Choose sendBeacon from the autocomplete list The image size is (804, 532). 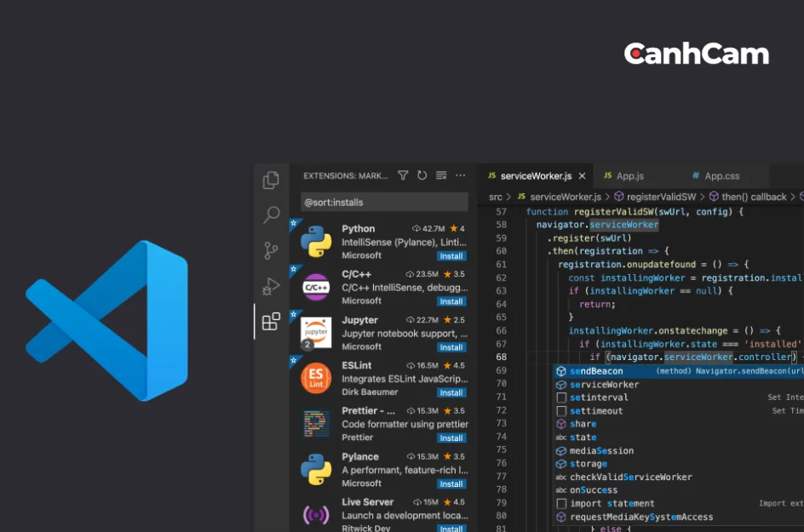596,371
